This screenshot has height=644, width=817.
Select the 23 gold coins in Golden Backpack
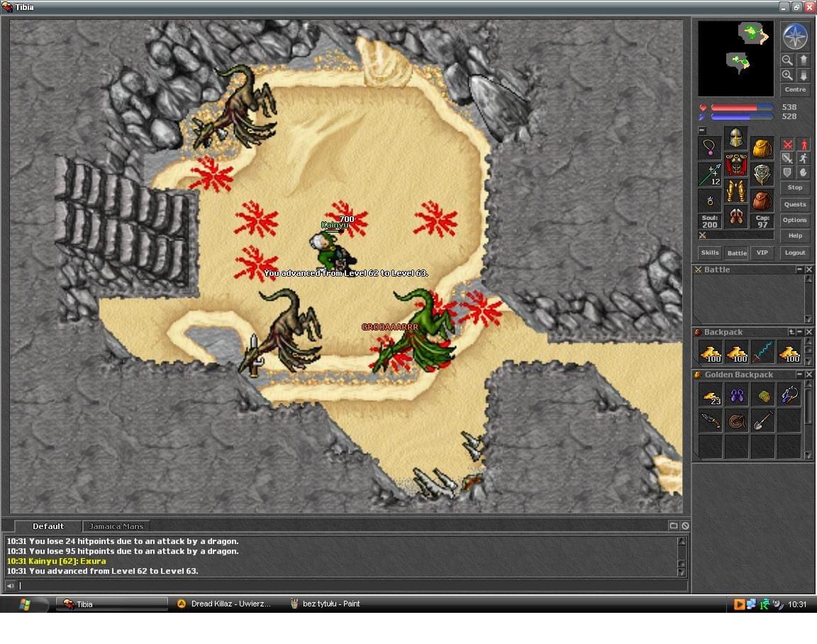point(710,396)
